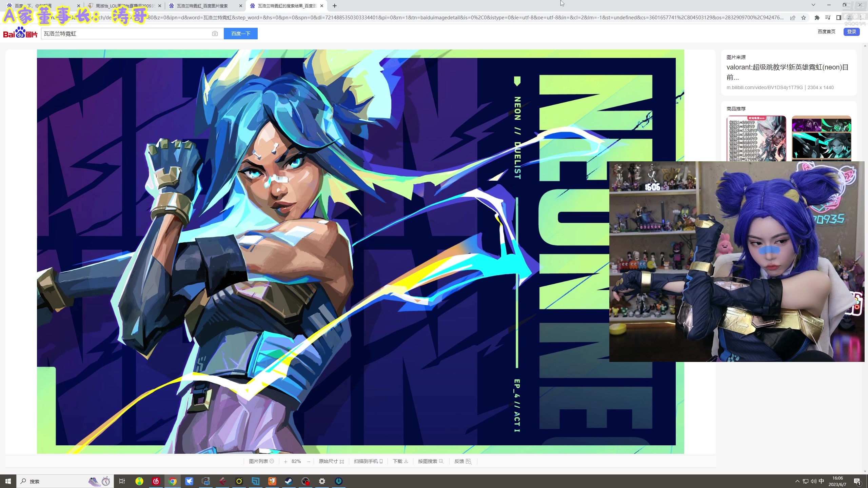Click the Windows taskbar 搜索 box

pyautogui.click(x=65, y=481)
